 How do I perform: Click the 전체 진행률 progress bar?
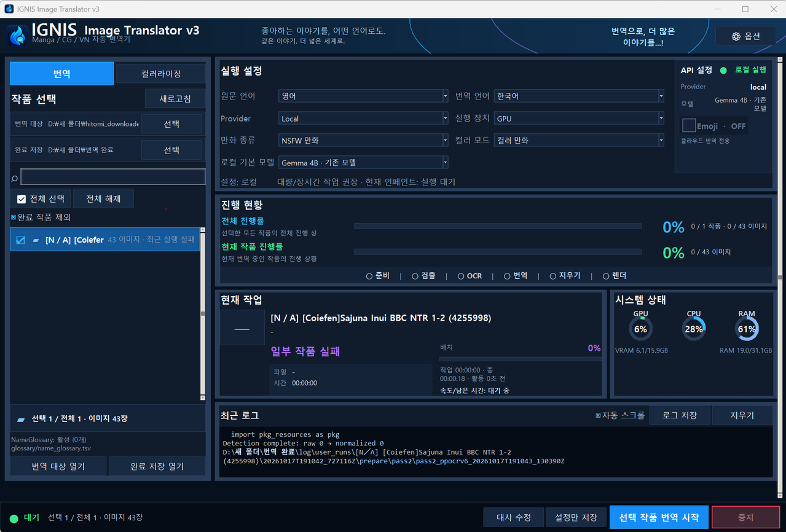tap(498, 226)
